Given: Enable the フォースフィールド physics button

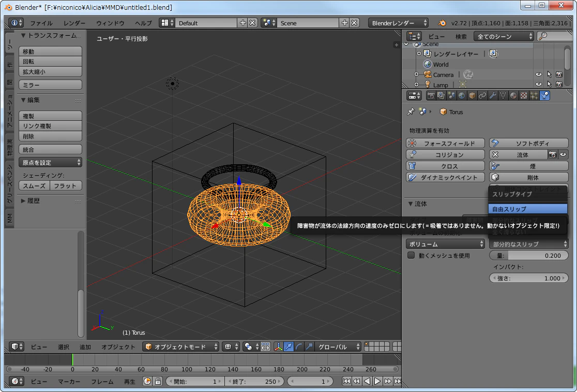Looking at the screenshot, I should pos(445,144).
